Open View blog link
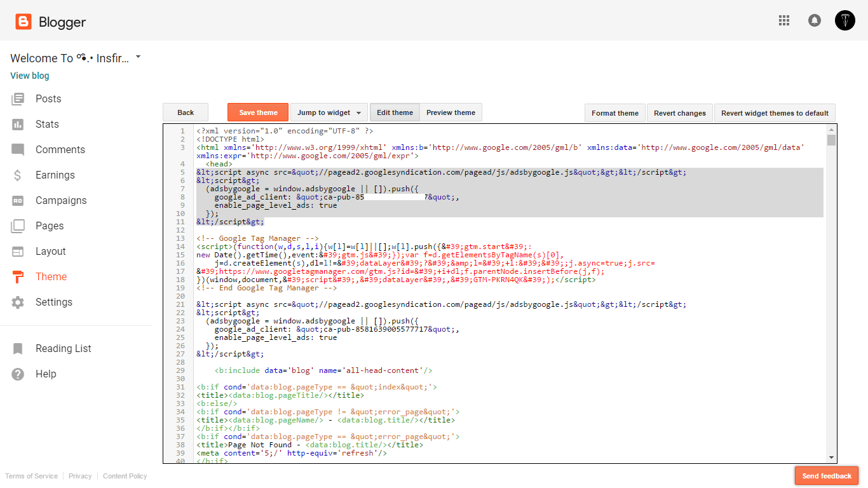 pyautogui.click(x=29, y=75)
